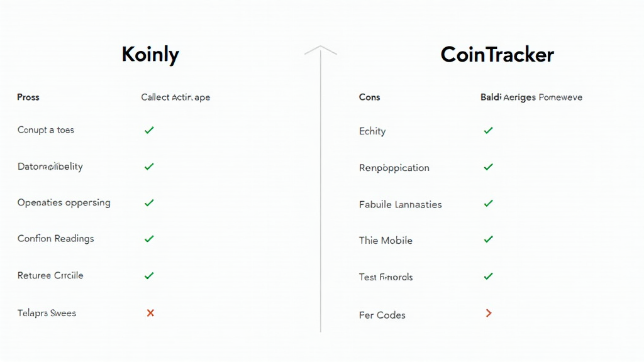The width and height of the screenshot is (644, 362).
Task: Click the Baldi Aeriges Pomeweve column label
Action: (531, 97)
